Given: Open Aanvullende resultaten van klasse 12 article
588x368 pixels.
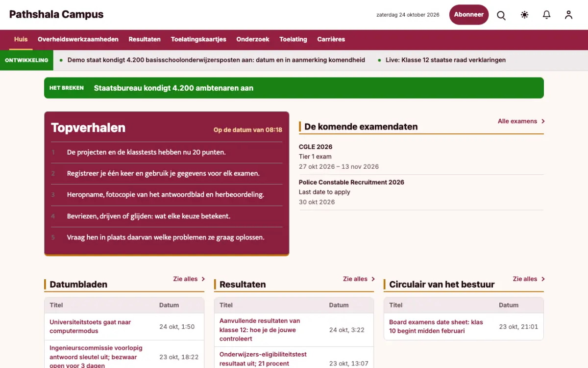Looking at the screenshot, I should coord(260,330).
